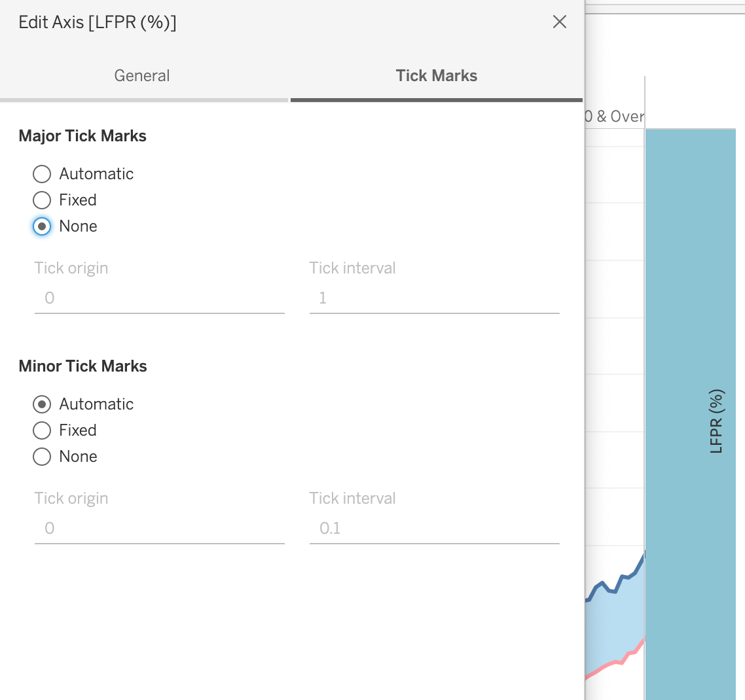Viewport: 745px width, 700px height.
Task: Click the LFPR (%) axis label
Action: click(x=716, y=421)
